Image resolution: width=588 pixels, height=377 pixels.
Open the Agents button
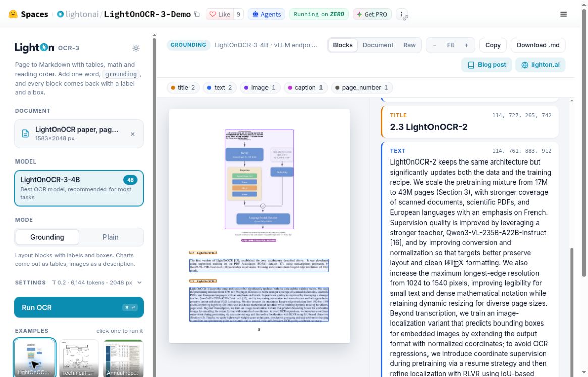click(x=266, y=14)
